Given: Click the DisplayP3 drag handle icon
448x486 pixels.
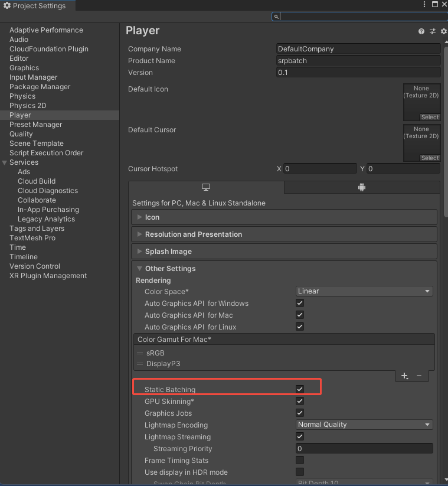Looking at the screenshot, I should pyautogui.click(x=140, y=364).
